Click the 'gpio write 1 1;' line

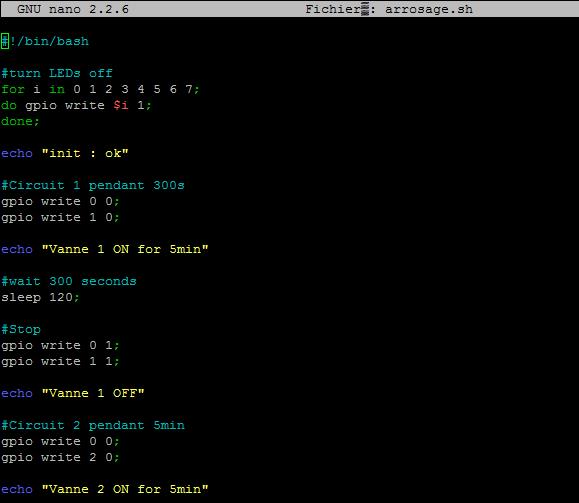pyautogui.click(x=60, y=361)
